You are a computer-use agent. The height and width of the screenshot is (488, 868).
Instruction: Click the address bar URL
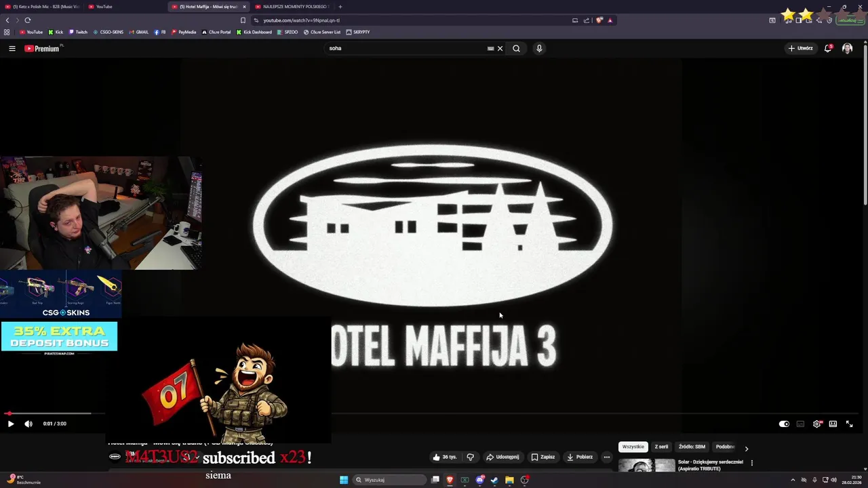301,20
